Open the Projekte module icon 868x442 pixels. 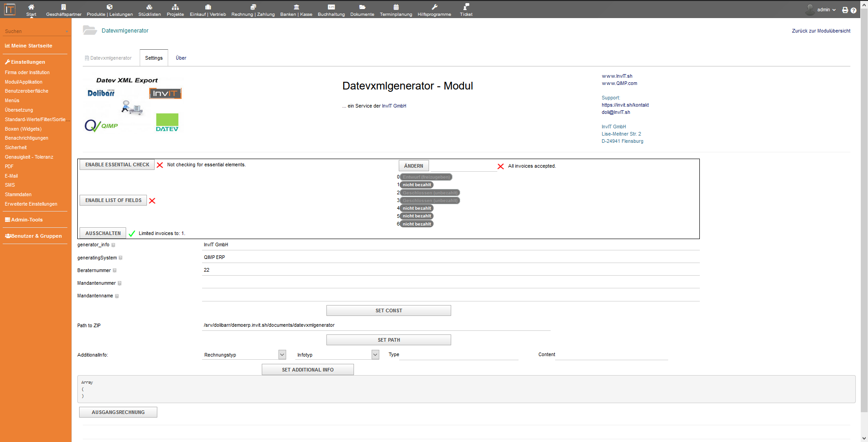point(175,7)
